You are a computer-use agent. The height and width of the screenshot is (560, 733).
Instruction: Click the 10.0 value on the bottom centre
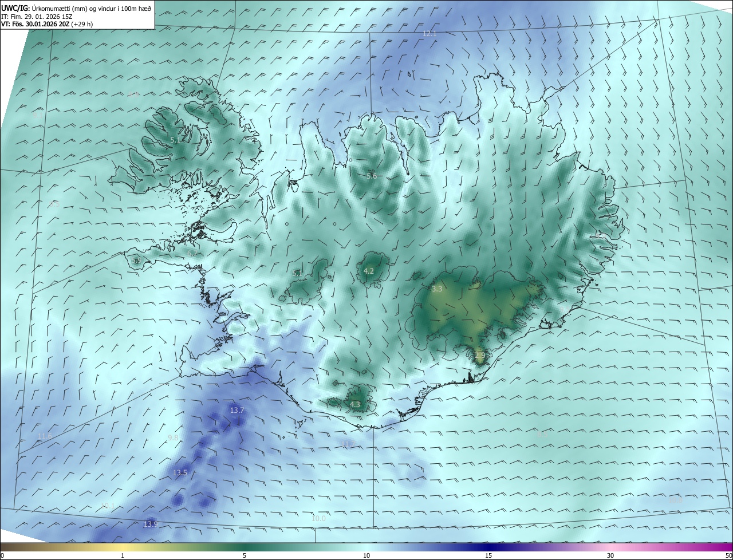318,519
